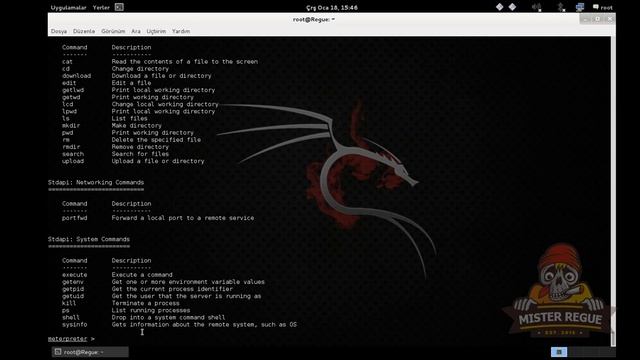Image resolution: width=640 pixels, height=360 pixels.
Task: Click the 'edit' command text
Action: tap(69, 83)
